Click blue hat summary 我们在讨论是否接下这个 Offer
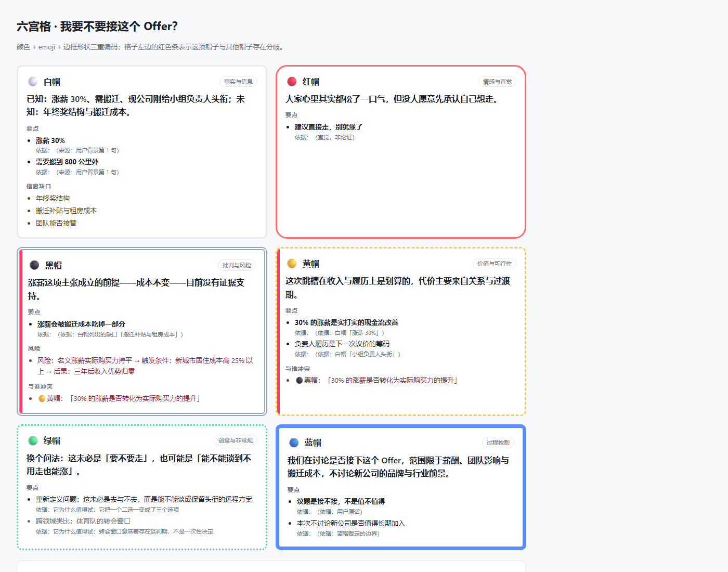This screenshot has height=572, width=728. [x=398, y=467]
